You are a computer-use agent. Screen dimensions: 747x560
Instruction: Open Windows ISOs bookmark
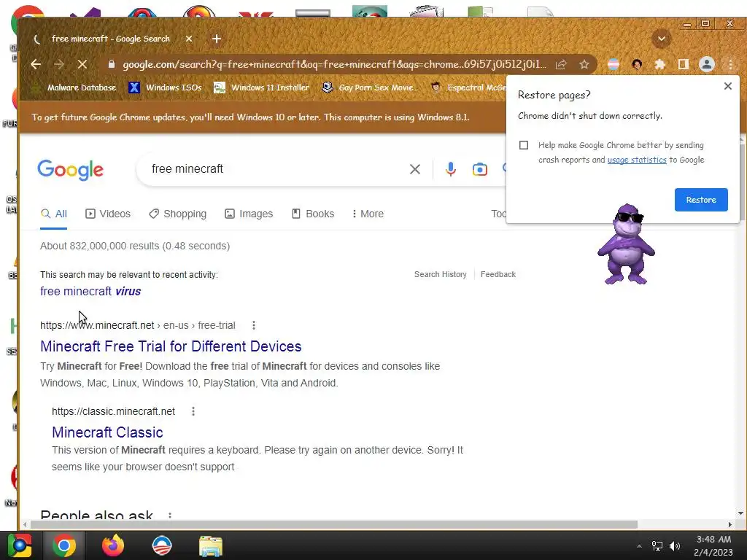tap(166, 87)
